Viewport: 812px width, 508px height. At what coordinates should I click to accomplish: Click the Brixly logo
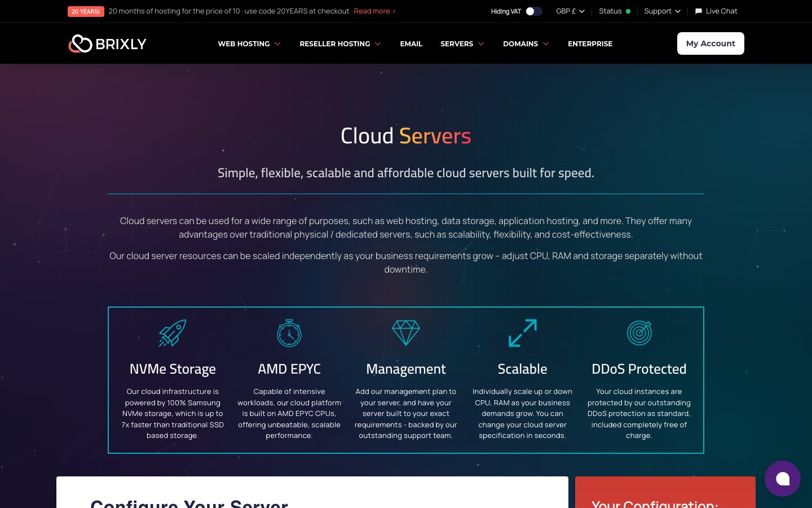click(x=107, y=43)
